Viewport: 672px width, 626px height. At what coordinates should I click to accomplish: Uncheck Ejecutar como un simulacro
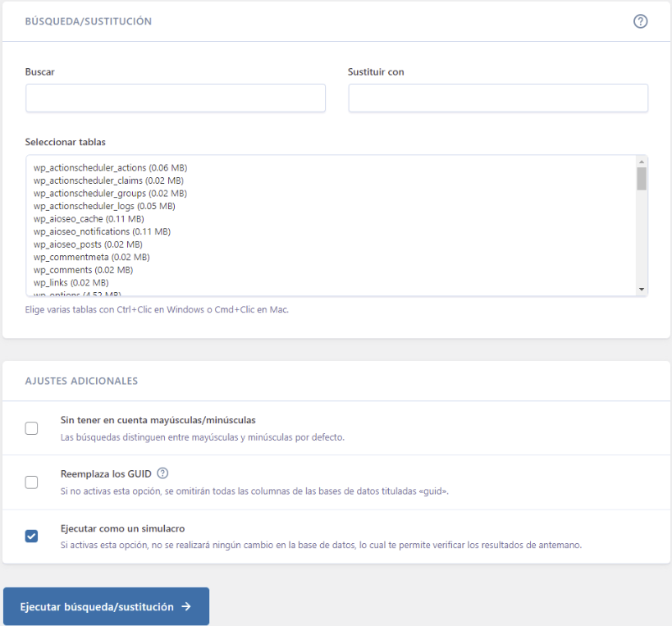(x=31, y=536)
